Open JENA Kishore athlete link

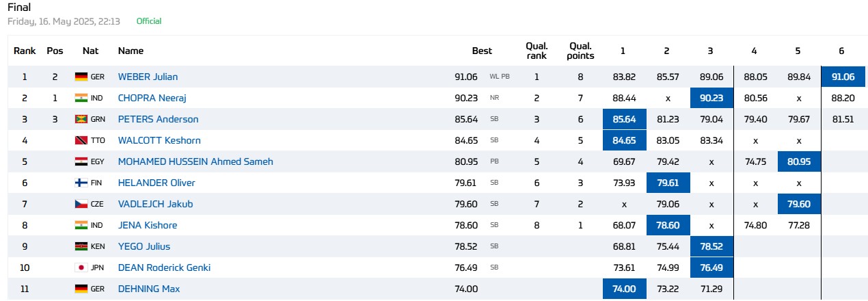148,225
